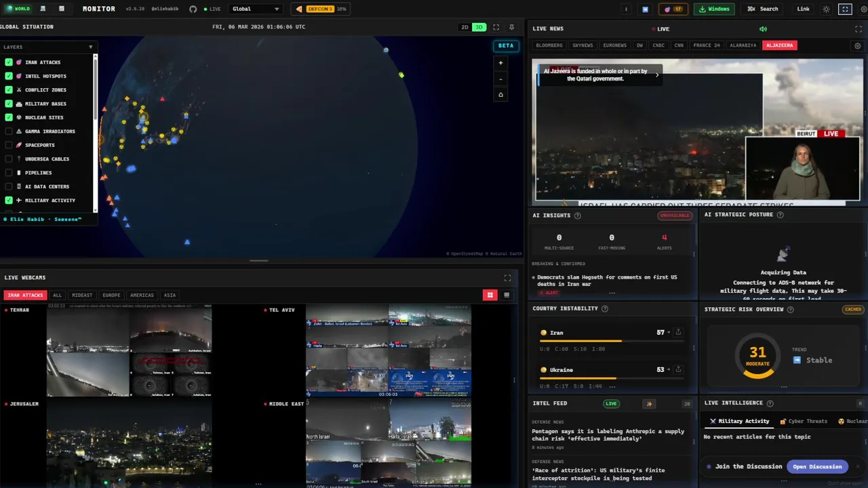The width and height of the screenshot is (868, 488).
Task: Reset globe view with the home icon
Action: coord(500,94)
